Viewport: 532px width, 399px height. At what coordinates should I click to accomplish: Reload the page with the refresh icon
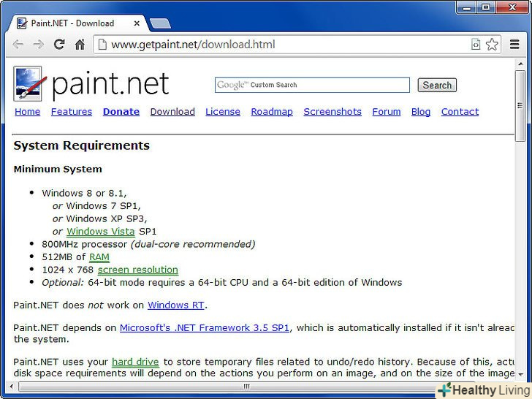[59, 44]
